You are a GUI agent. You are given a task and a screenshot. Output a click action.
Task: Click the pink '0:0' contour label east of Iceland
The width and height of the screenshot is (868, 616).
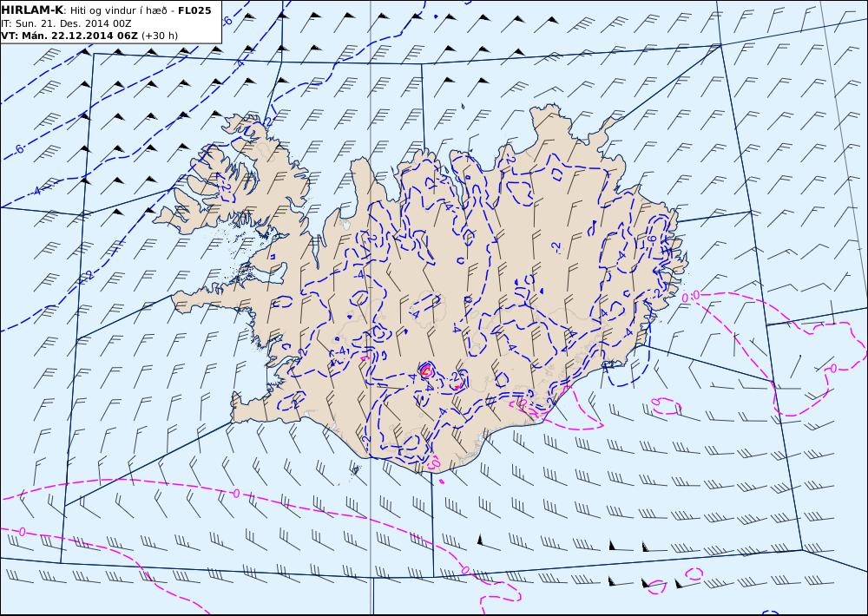[690, 296]
